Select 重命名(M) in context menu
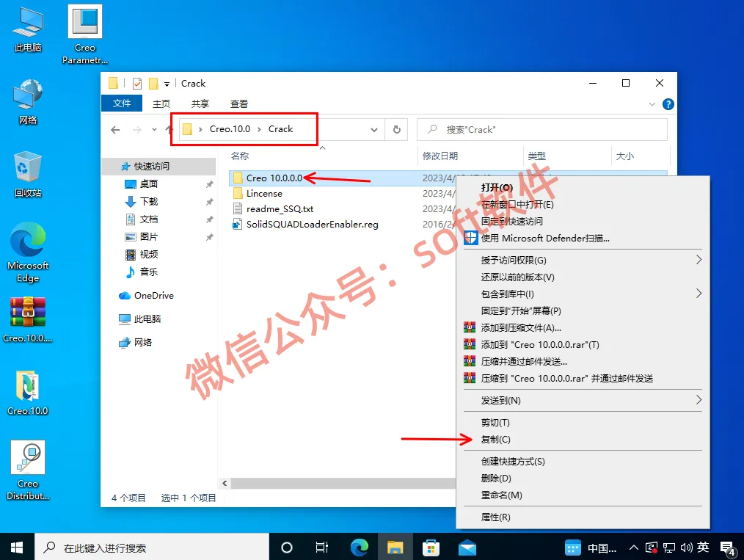The image size is (744, 560). (501, 495)
